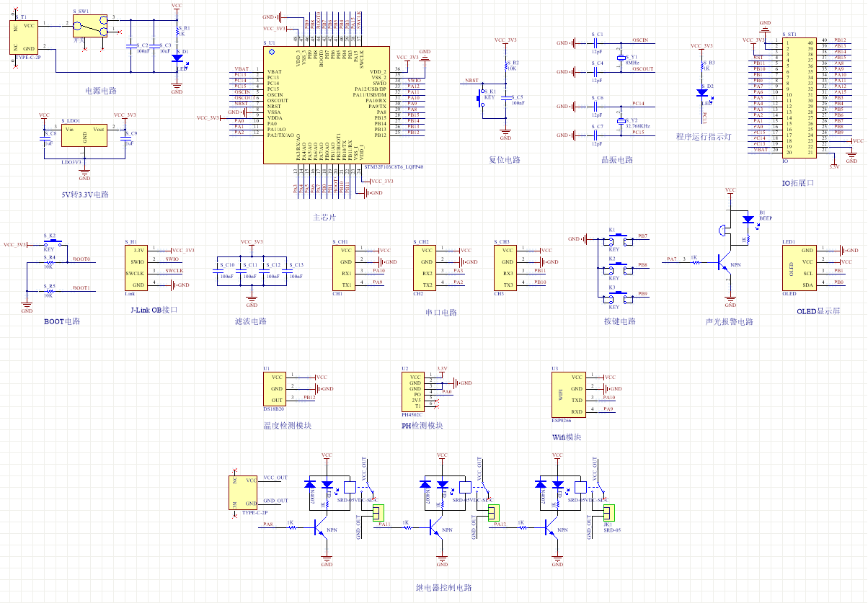Select the S_D2 LED run indicator
868x603 pixels.
[x=703, y=91]
